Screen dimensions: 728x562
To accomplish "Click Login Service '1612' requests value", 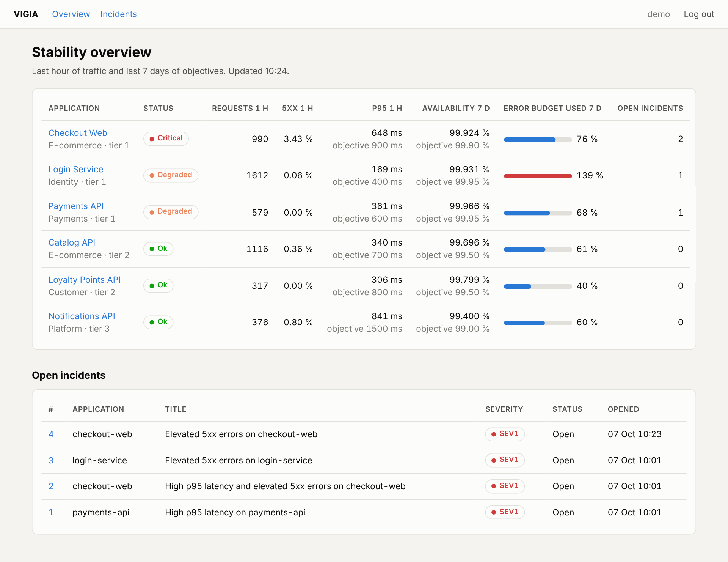I will click(257, 175).
